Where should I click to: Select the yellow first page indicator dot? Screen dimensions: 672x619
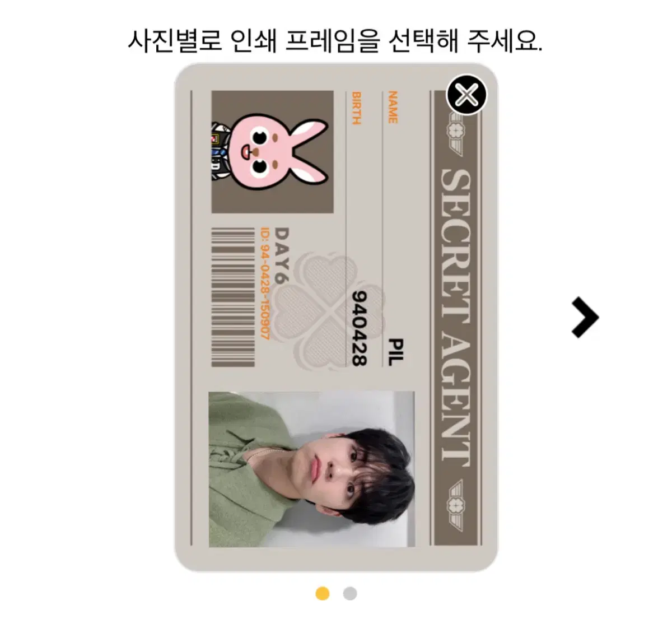tap(323, 593)
